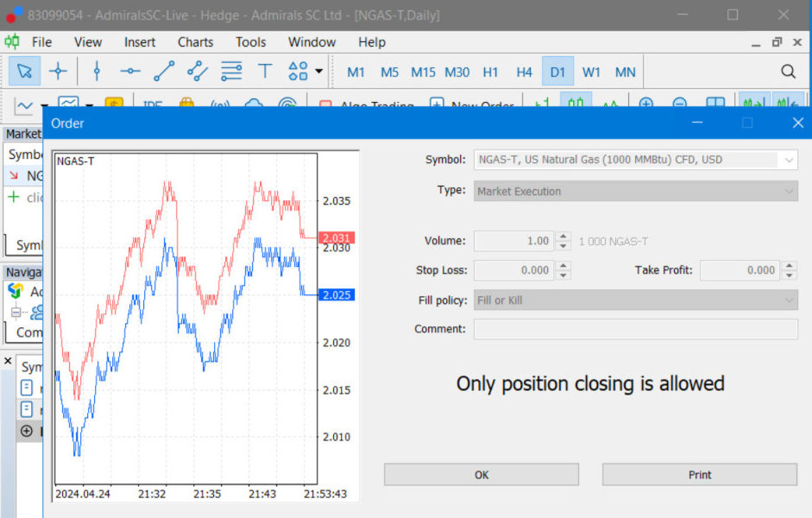Select the Fibonacci retracement tool
Image resolution: width=812 pixels, height=518 pixels.
point(231,72)
